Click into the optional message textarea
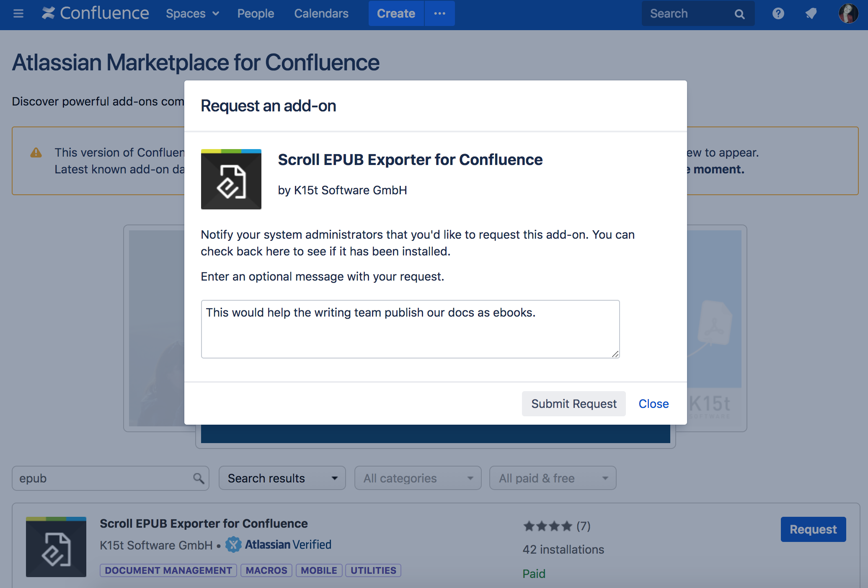Image resolution: width=868 pixels, height=588 pixels. tap(410, 329)
